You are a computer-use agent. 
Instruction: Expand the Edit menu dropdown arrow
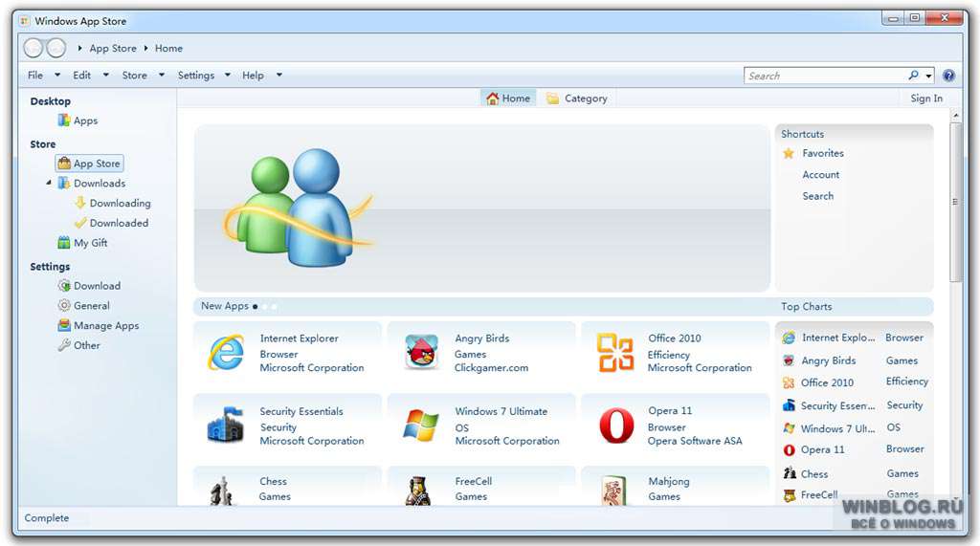(105, 75)
